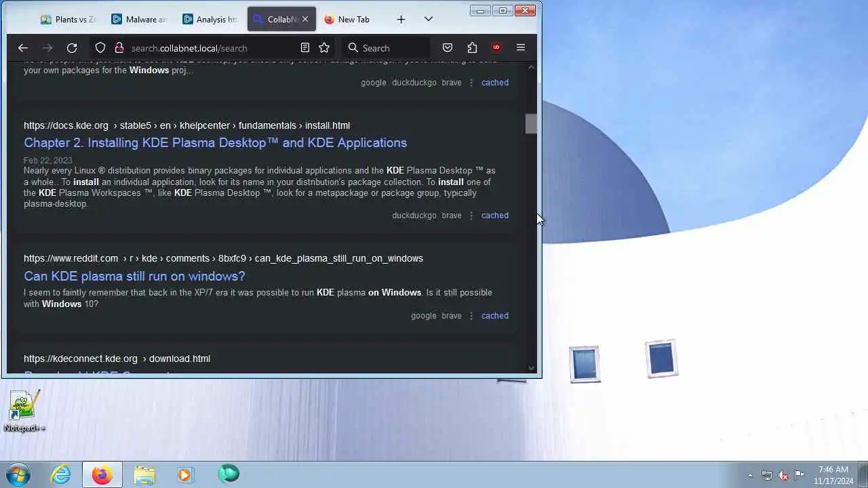Open cached link of the topmost result

(x=495, y=83)
